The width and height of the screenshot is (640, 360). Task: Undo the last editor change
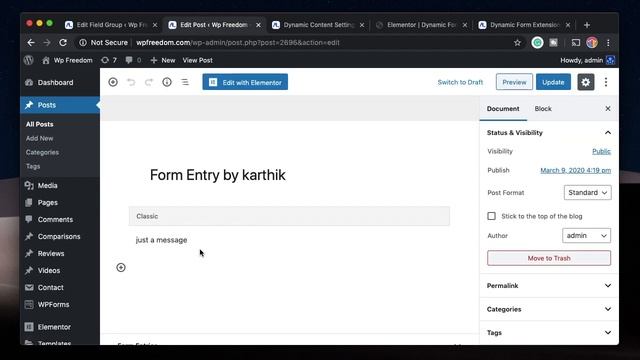point(131,82)
